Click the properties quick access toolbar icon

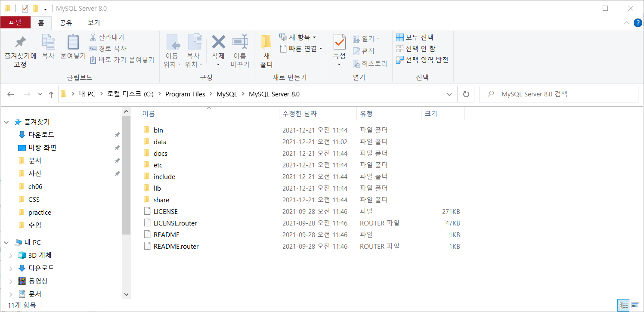tap(25, 9)
